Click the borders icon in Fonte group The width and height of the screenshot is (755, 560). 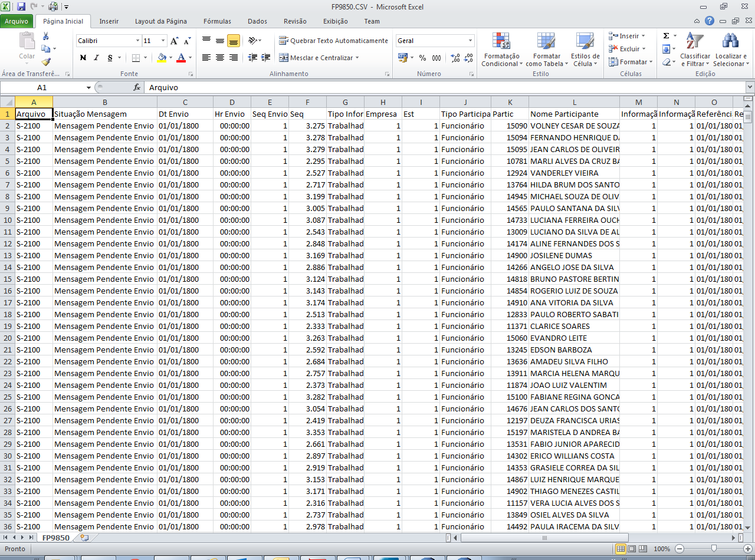click(x=136, y=58)
